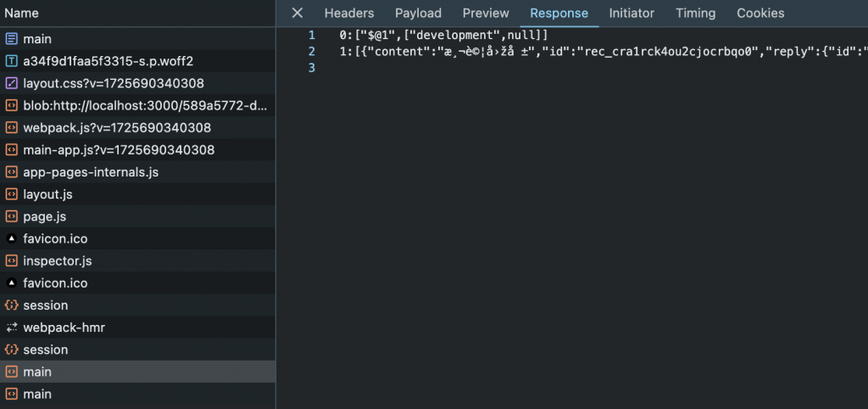Screen dimensions: 868x409
Task: Sort requests by the Name column header
Action: click(x=21, y=14)
